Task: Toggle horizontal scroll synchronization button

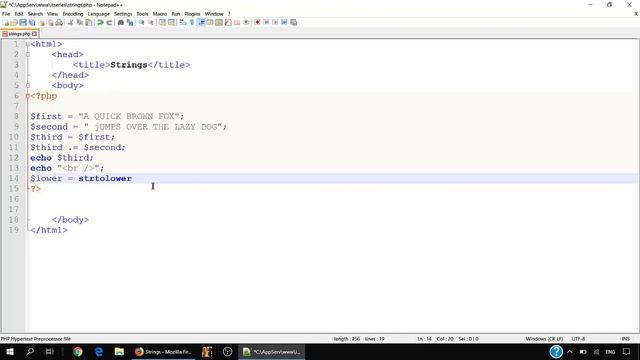Action: 171,22
